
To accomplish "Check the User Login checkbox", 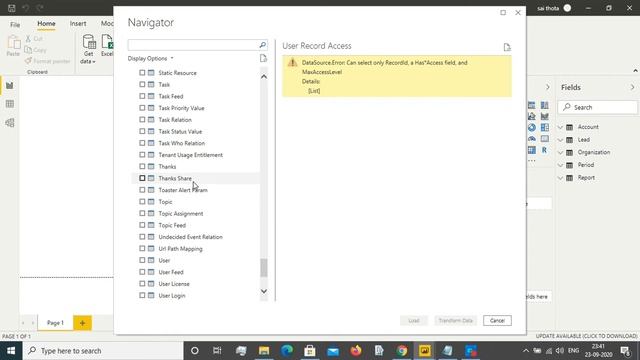I will [x=142, y=295].
